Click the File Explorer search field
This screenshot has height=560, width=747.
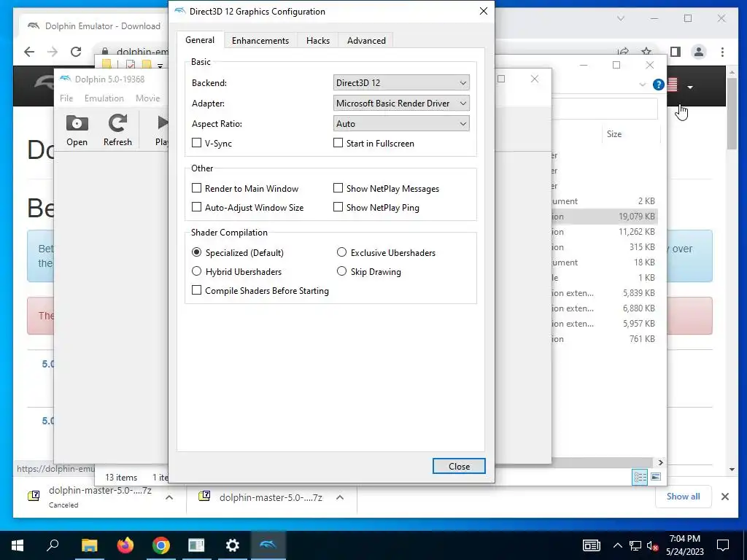[605, 109]
